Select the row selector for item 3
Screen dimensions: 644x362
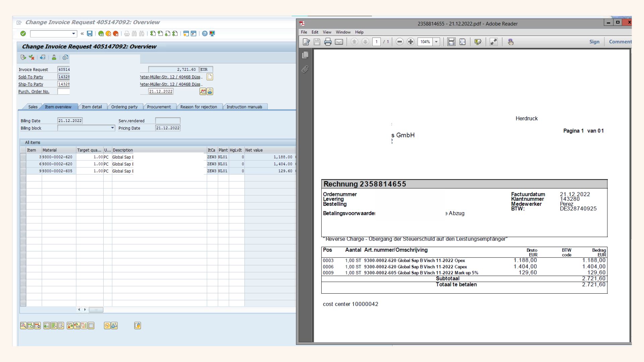(23, 157)
